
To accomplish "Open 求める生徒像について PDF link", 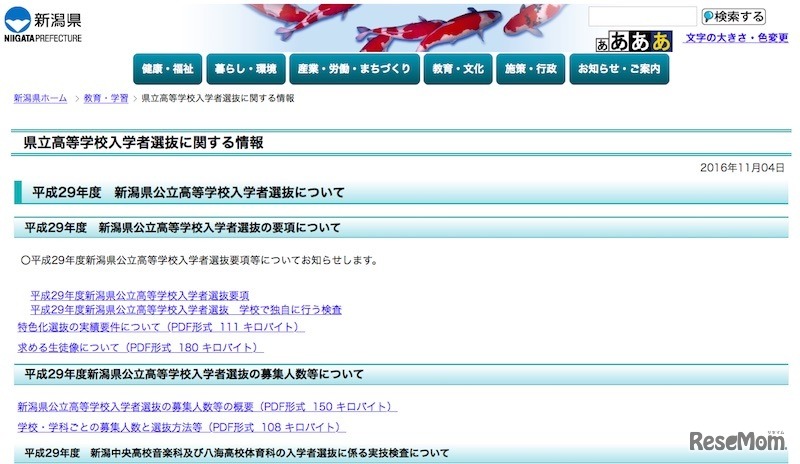I will pyautogui.click(x=140, y=347).
